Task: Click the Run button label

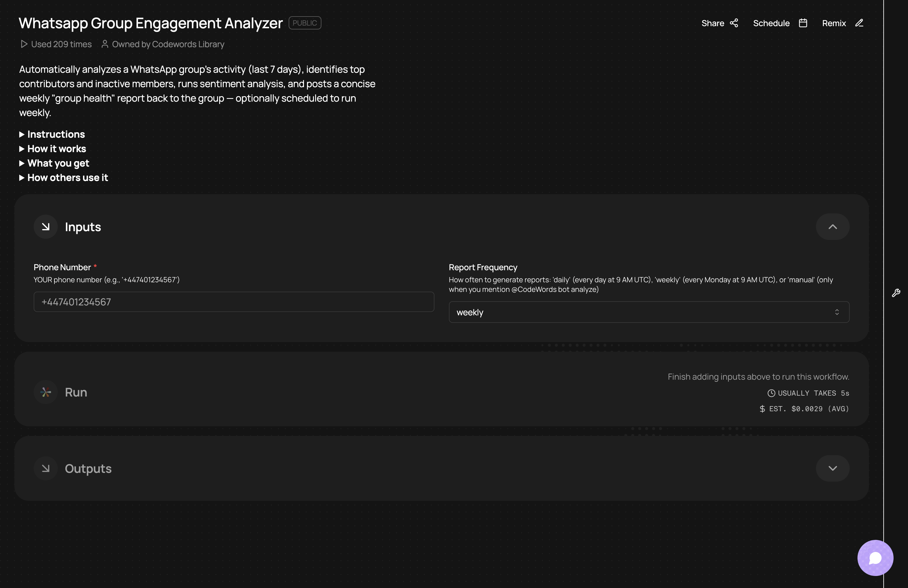Action: [76, 392]
